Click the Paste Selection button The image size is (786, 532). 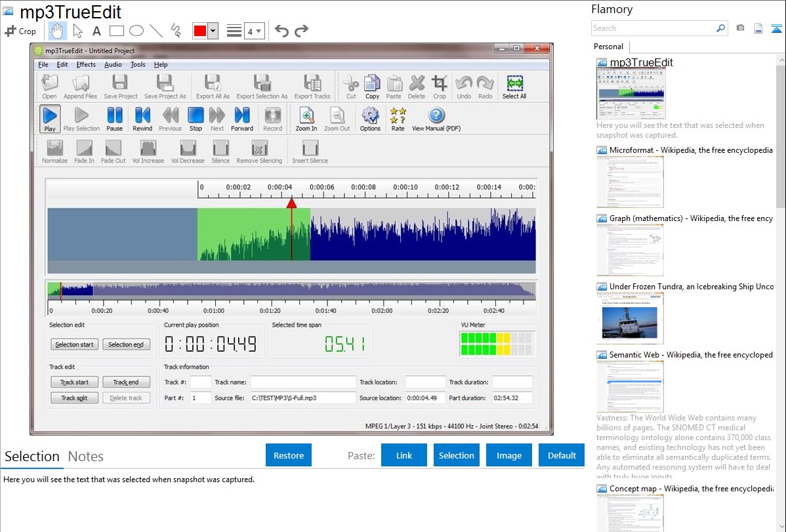pos(456,455)
